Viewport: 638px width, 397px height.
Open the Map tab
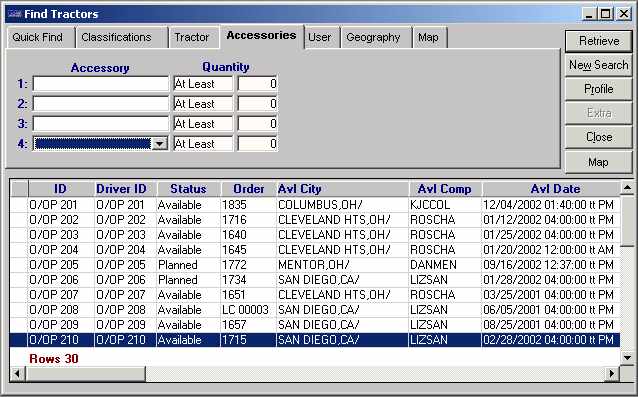pos(429,37)
